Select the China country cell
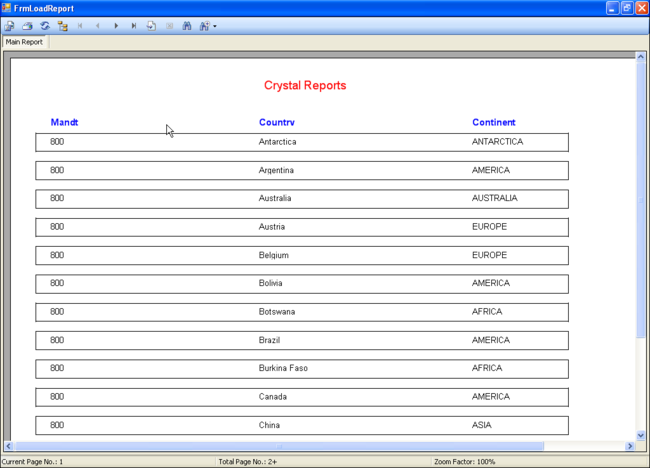The image size is (650, 468). (269, 425)
